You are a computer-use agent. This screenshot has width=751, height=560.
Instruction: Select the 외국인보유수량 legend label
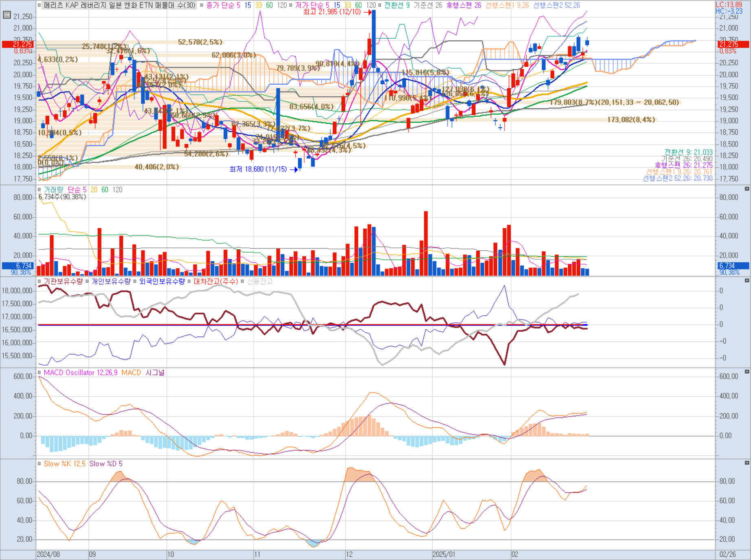162,281
